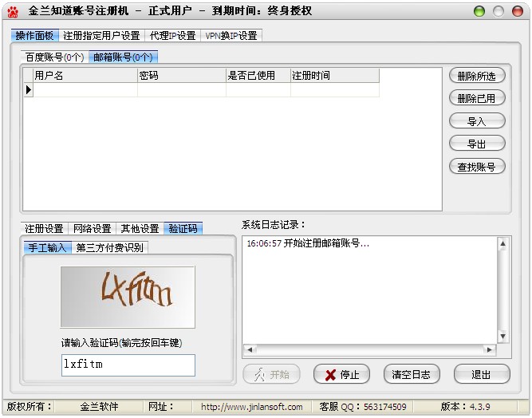Open 代理IP设置 tab

[173, 36]
